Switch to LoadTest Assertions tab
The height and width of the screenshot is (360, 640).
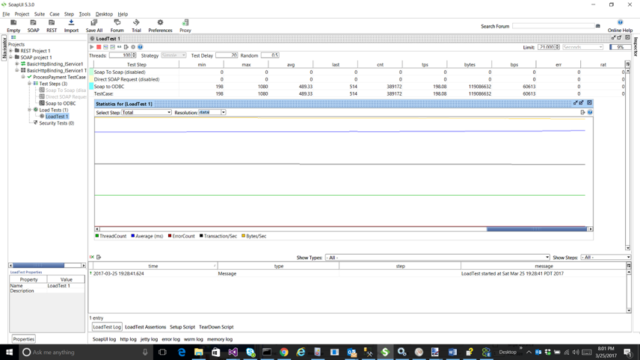point(145,327)
